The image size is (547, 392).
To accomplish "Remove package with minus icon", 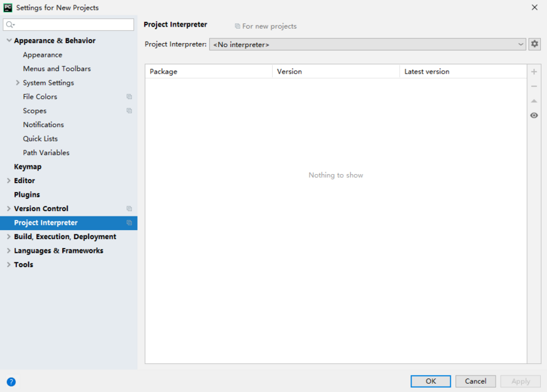I will pos(534,86).
